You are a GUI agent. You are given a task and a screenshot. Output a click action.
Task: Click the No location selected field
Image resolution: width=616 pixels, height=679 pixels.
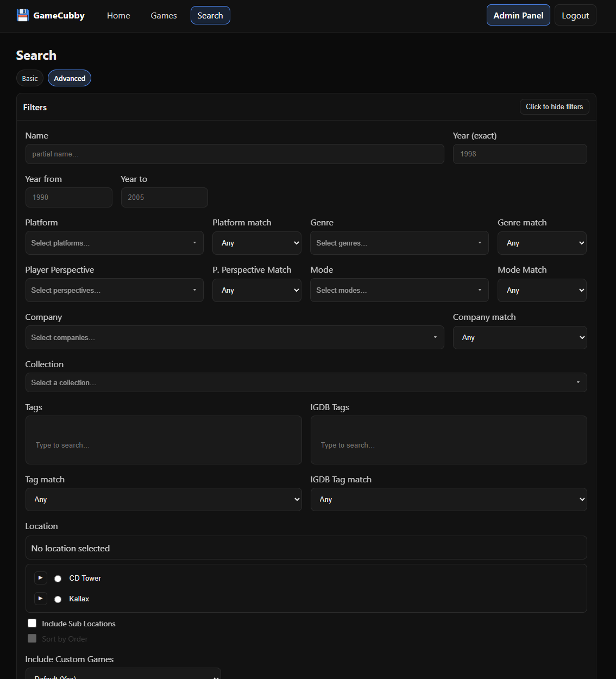[306, 548]
